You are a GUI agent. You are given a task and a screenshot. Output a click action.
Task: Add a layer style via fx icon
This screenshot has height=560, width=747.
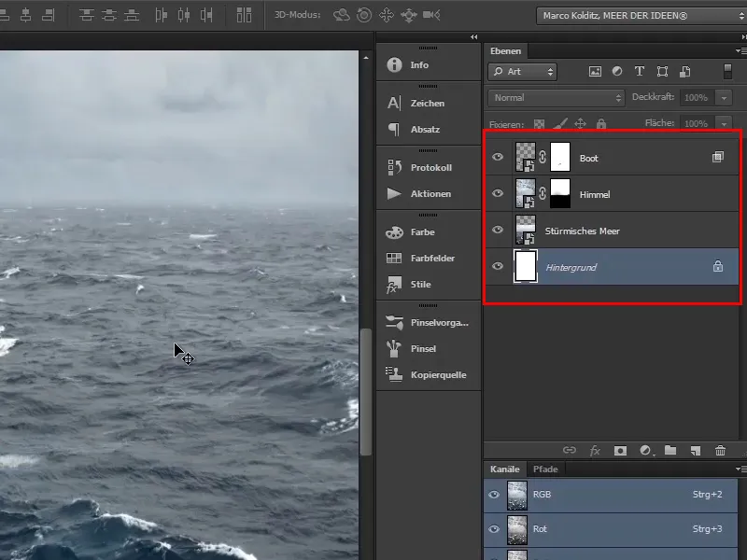tap(595, 451)
